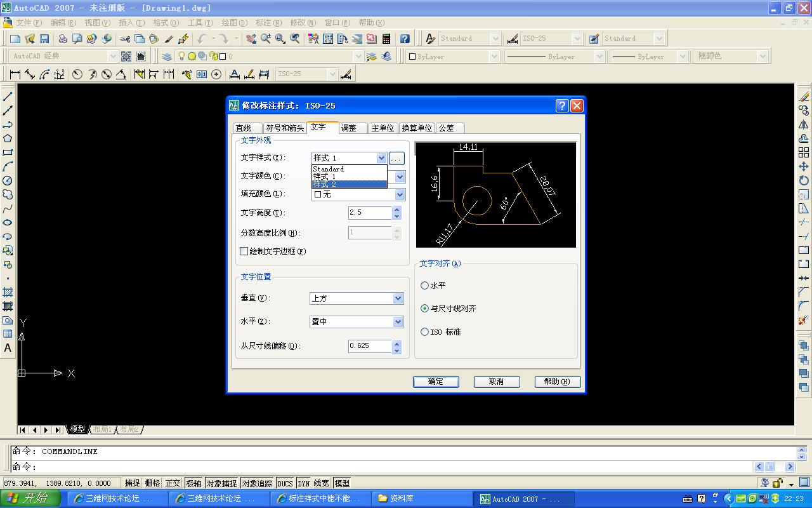
Task: Select the Ellipse draw tool
Action: [x=8, y=222]
